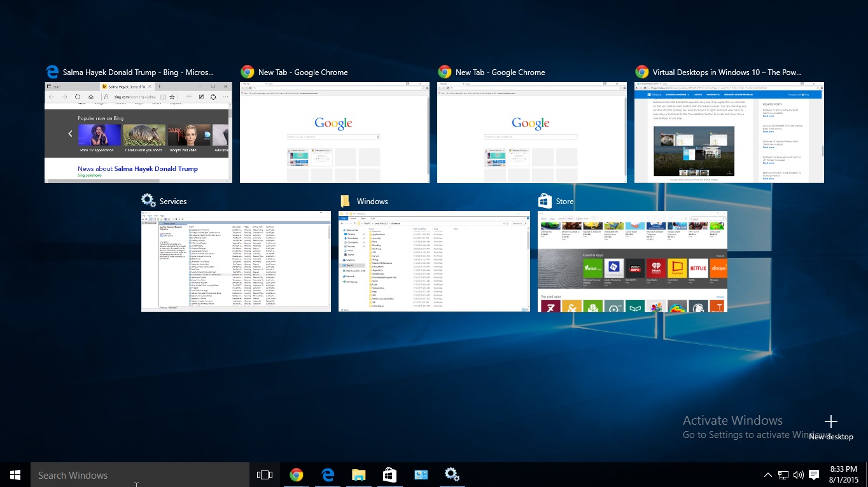Open File Explorer from the taskbar
Viewport: 868px width, 487px height.
358,474
